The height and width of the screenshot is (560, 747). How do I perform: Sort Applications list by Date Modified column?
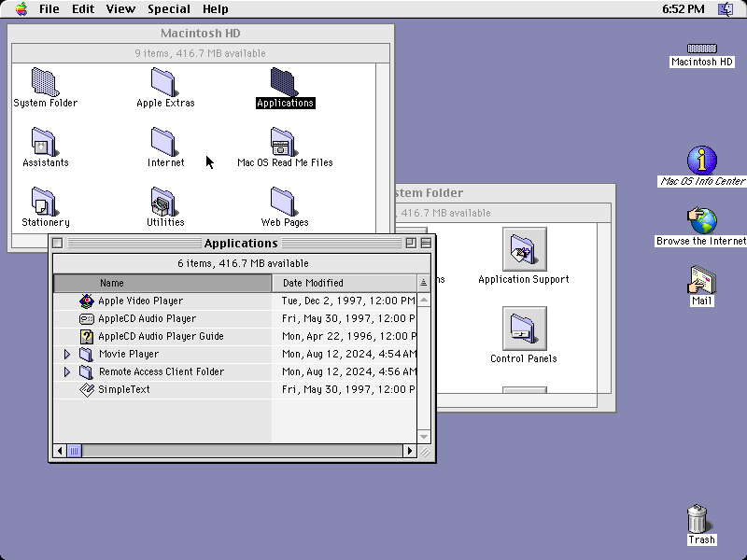click(x=345, y=283)
